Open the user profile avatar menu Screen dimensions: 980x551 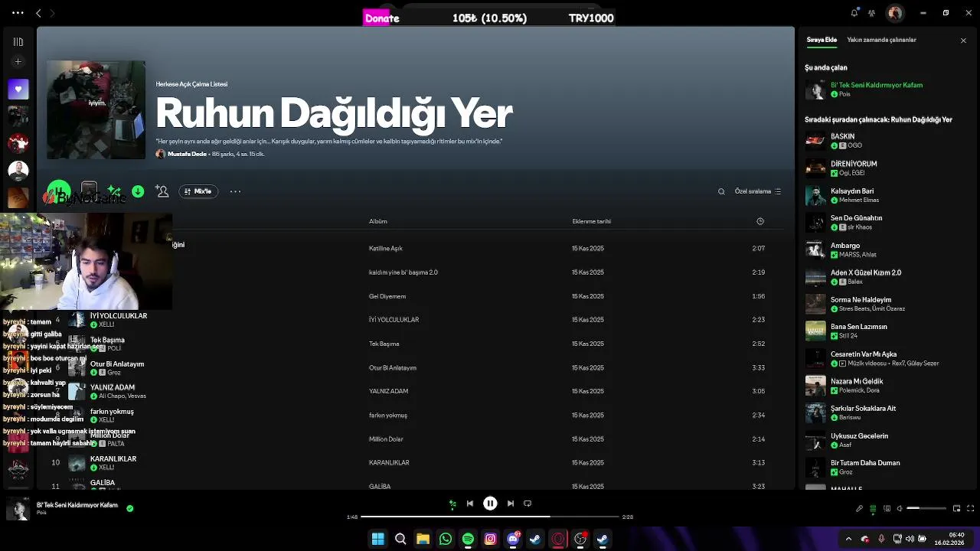(x=894, y=13)
